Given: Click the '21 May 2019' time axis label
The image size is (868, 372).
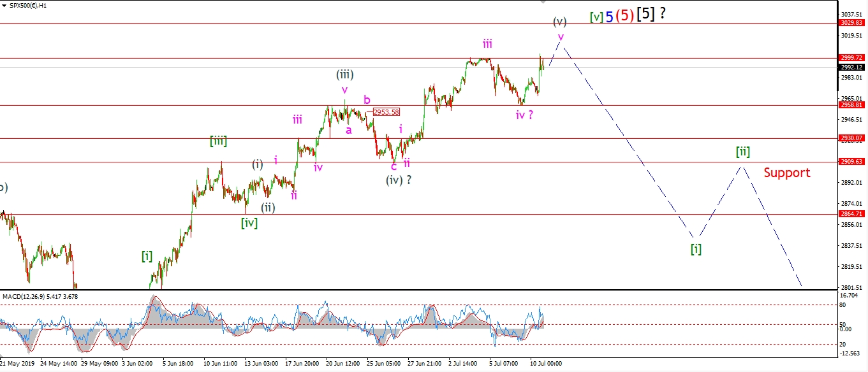Looking at the screenshot, I should point(17,364).
